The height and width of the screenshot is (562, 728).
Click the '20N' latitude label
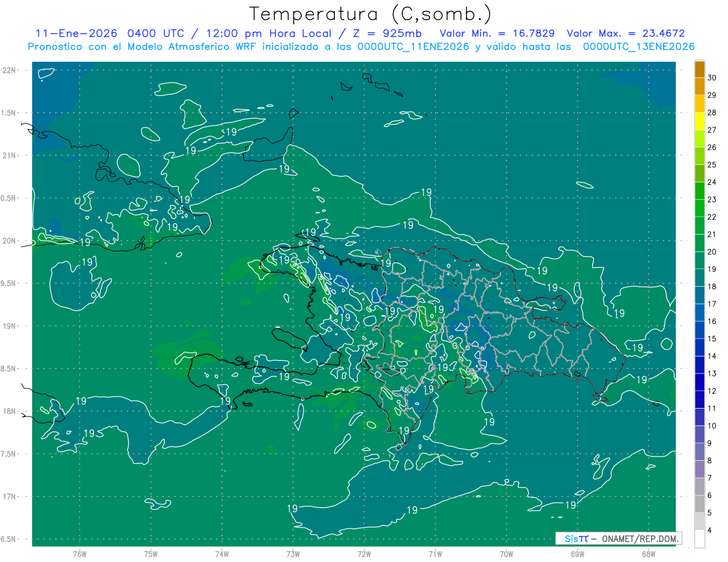10,241
